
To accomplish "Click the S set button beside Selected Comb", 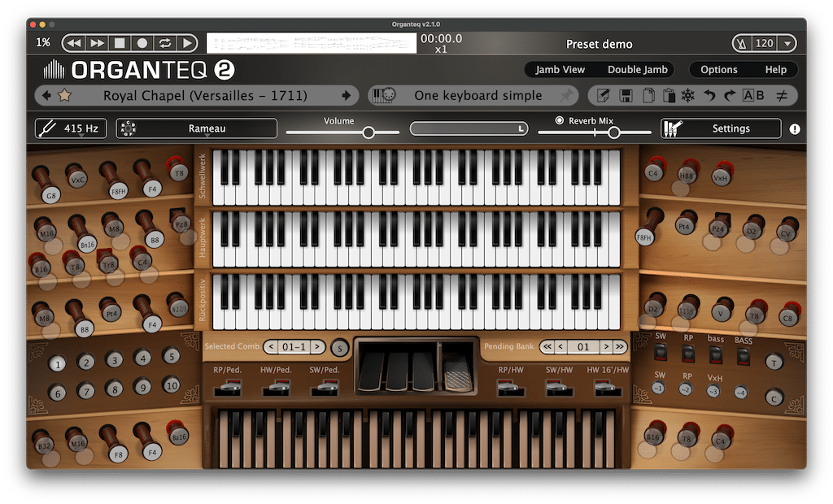I will 340,348.
